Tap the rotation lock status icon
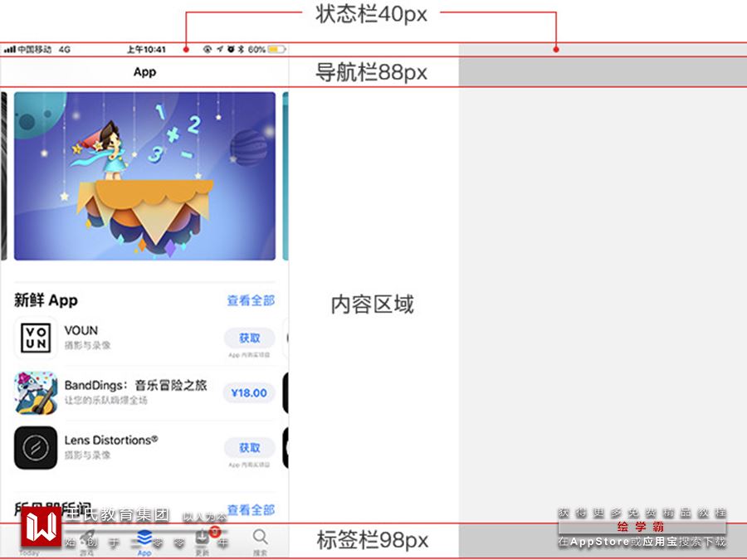 pyautogui.click(x=207, y=49)
